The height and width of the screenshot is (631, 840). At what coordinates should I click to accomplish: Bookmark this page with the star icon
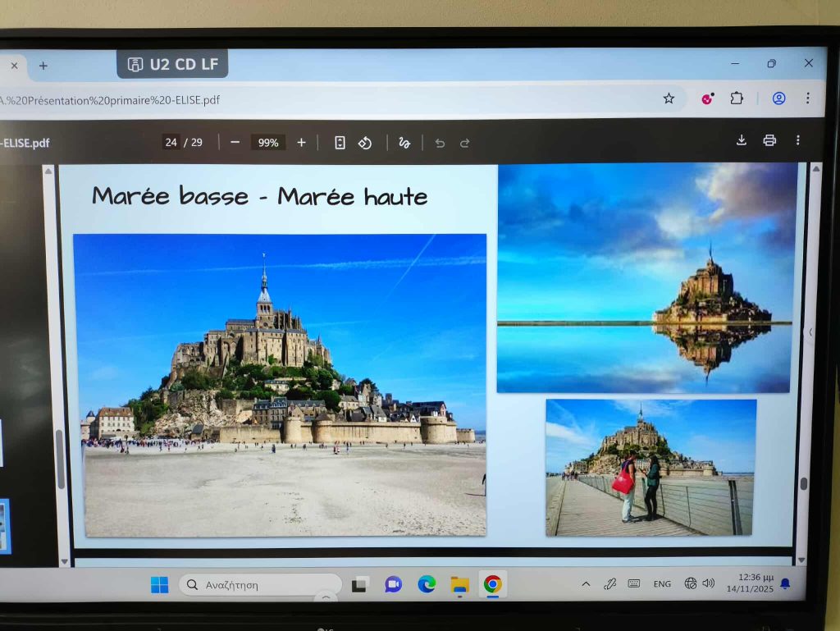click(669, 98)
